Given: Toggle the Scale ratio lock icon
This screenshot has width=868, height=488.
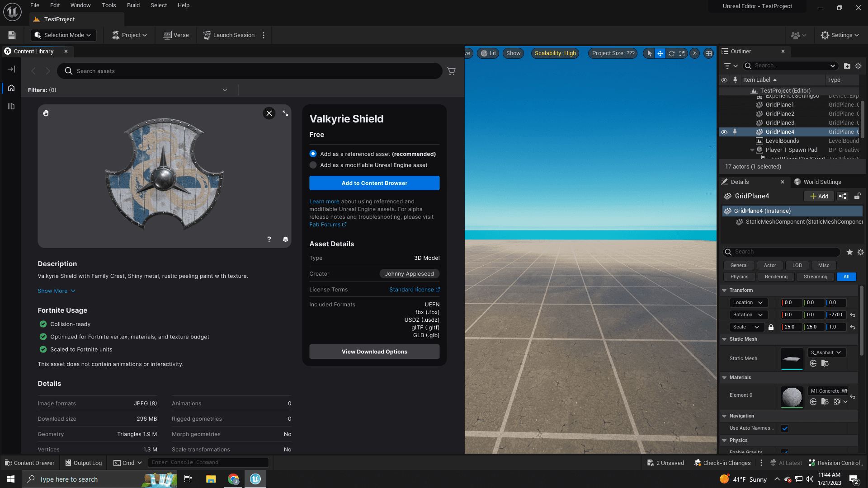Looking at the screenshot, I should (771, 327).
